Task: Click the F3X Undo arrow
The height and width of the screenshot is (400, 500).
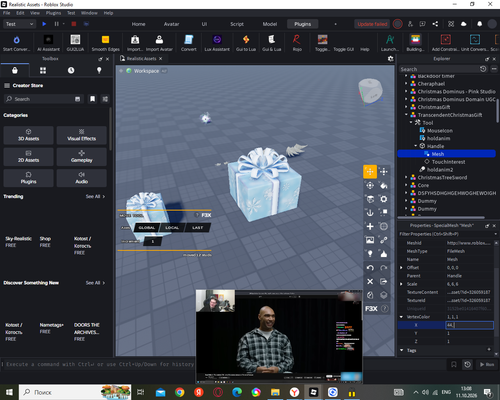Action: [x=370, y=268]
